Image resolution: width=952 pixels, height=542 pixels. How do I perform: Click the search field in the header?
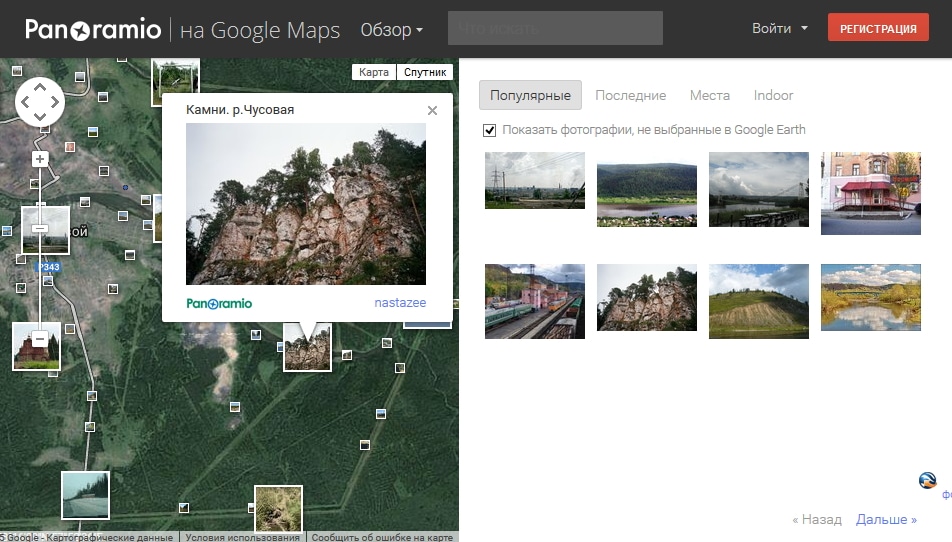[555, 29]
